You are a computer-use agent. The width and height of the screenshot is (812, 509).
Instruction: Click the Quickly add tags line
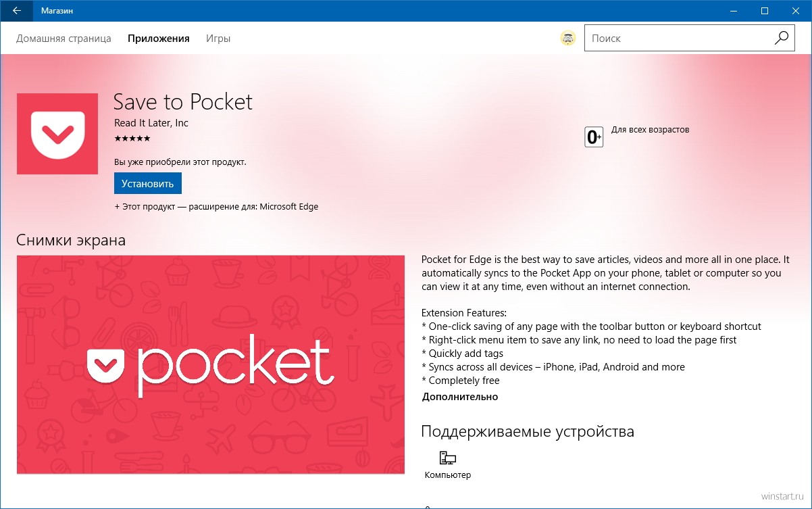pos(462,354)
